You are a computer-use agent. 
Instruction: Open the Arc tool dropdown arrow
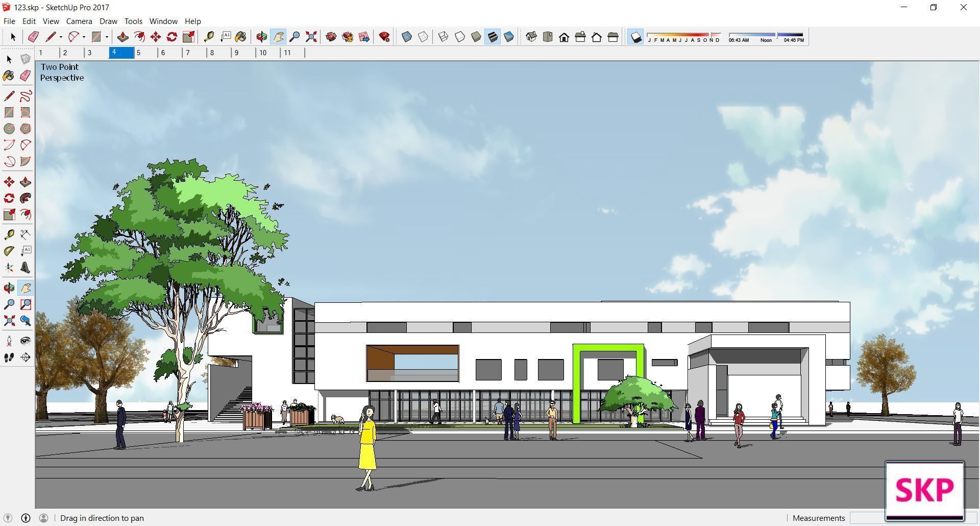(84, 37)
